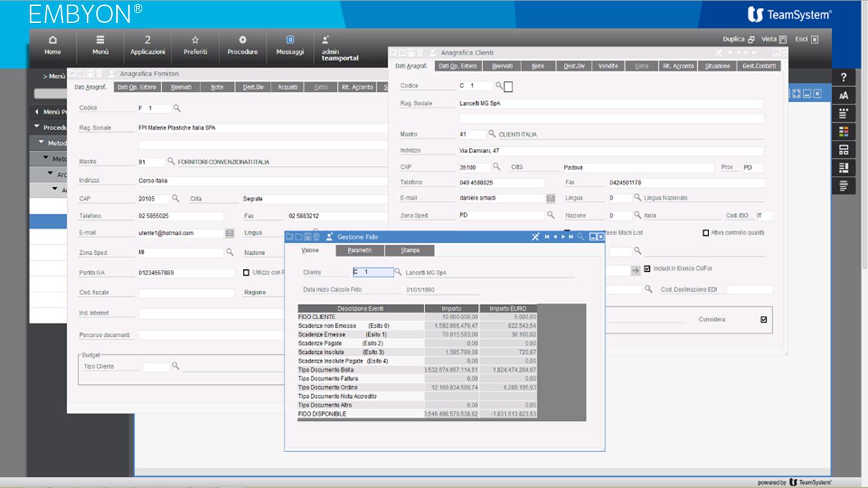Switch to Stampa tab in Gestione Fido
This screenshot has height=488, width=868.
click(409, 250)
